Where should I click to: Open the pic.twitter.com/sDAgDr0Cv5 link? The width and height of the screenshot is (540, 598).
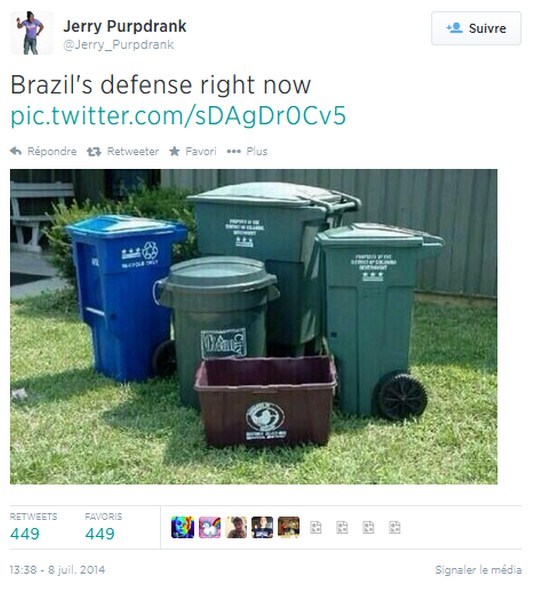178,116
